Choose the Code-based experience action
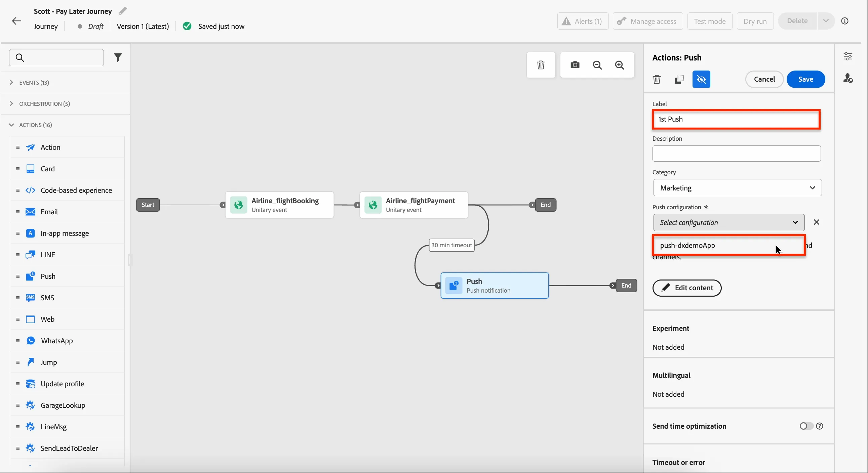868x473 pixels. (67, 190)
